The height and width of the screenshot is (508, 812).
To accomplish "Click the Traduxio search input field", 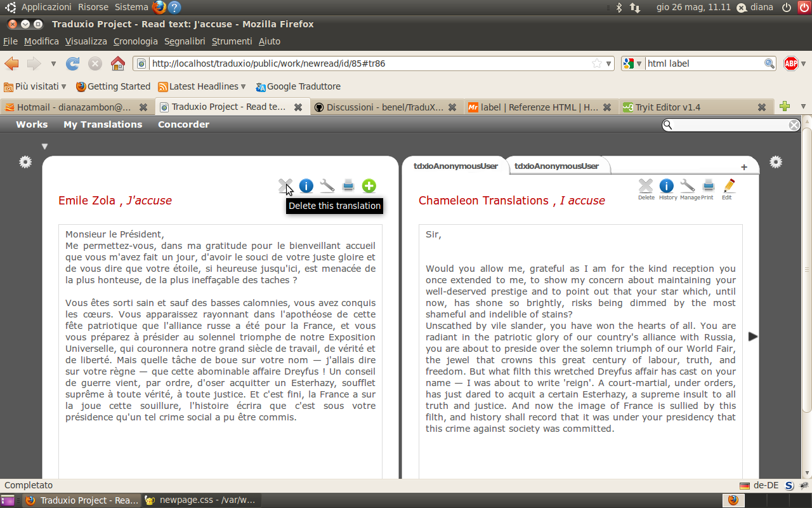I will pyautogui.click(x=731, y=125).
